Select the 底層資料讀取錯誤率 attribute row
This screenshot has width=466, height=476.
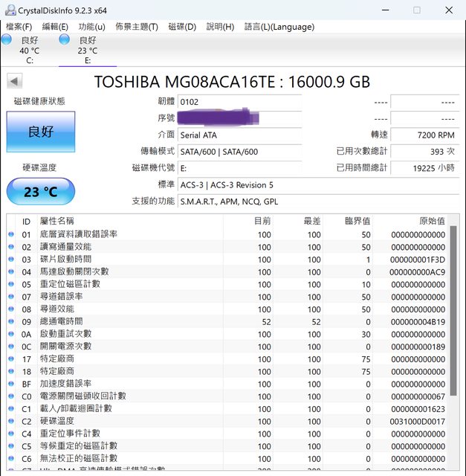227,234
